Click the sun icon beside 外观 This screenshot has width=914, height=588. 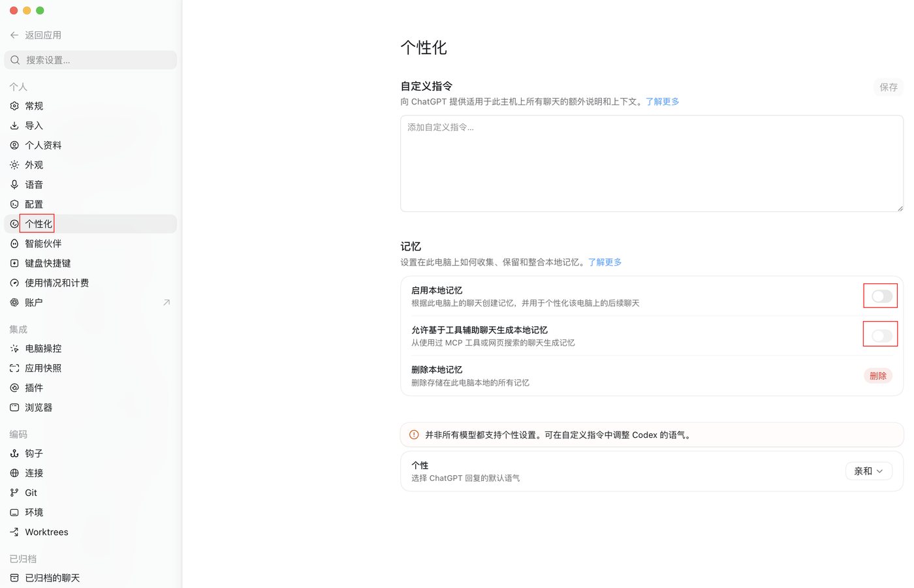click(x=14, y=165)
